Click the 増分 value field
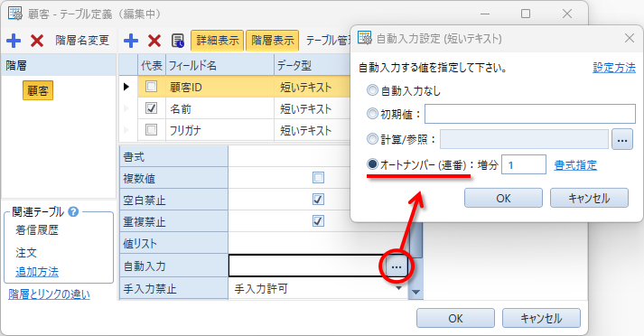 coord(524,164)
